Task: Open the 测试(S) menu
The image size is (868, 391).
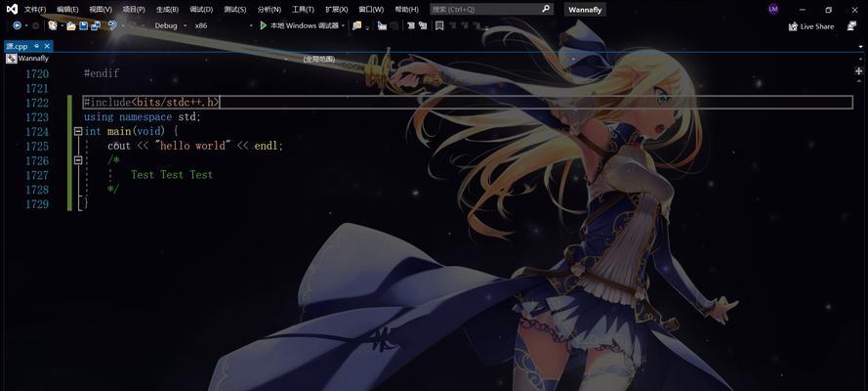Action: click(235, 10)
